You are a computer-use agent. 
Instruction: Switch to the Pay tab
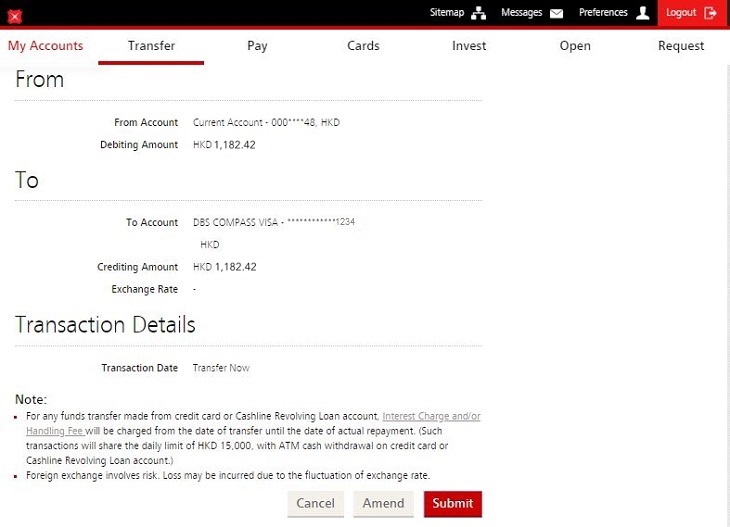pyautogui.click(x=257, y=46)
